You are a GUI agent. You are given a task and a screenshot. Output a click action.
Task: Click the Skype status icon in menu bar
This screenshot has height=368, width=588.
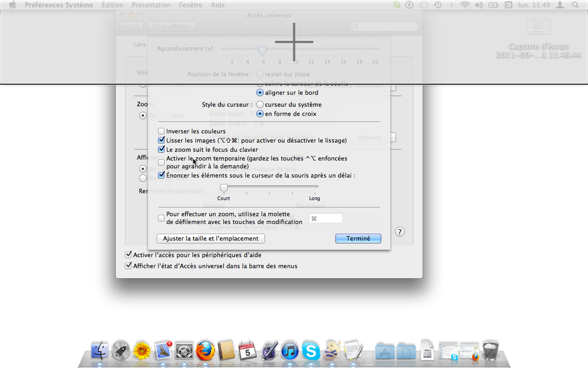pyautogui.click(x=397, y=5)
